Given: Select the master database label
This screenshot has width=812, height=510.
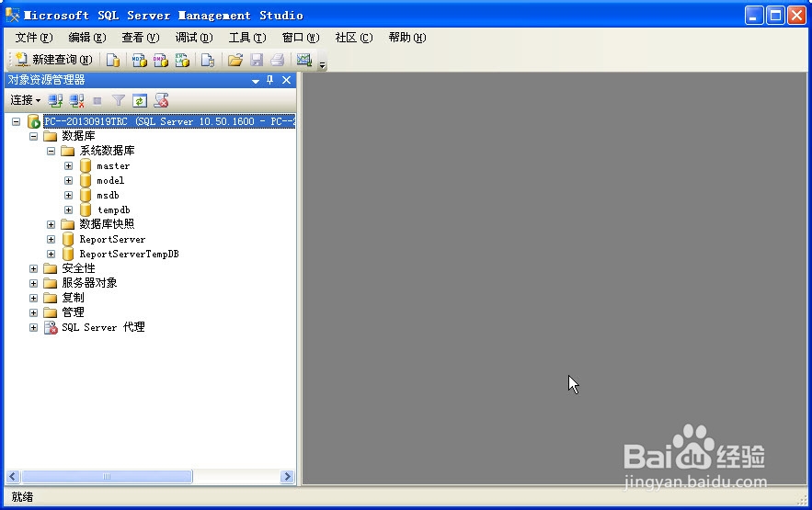Looking at the screenshot, I should [113, 166].
